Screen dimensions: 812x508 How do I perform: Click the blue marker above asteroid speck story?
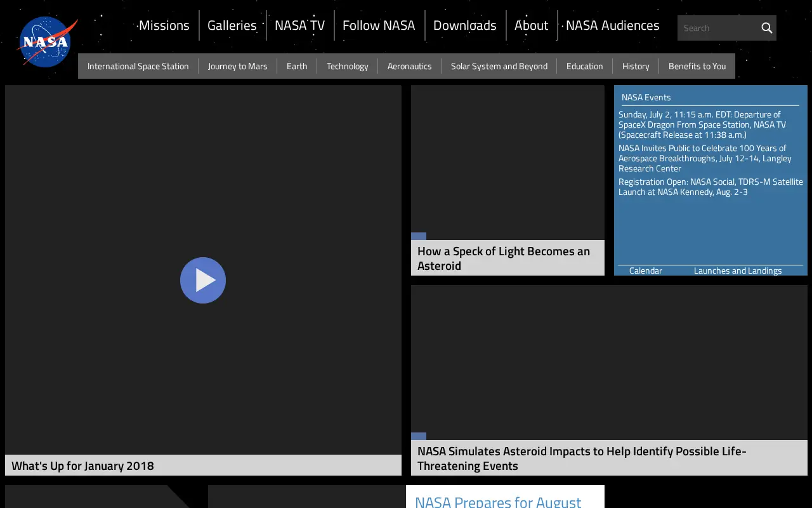[x=419, y=236]
